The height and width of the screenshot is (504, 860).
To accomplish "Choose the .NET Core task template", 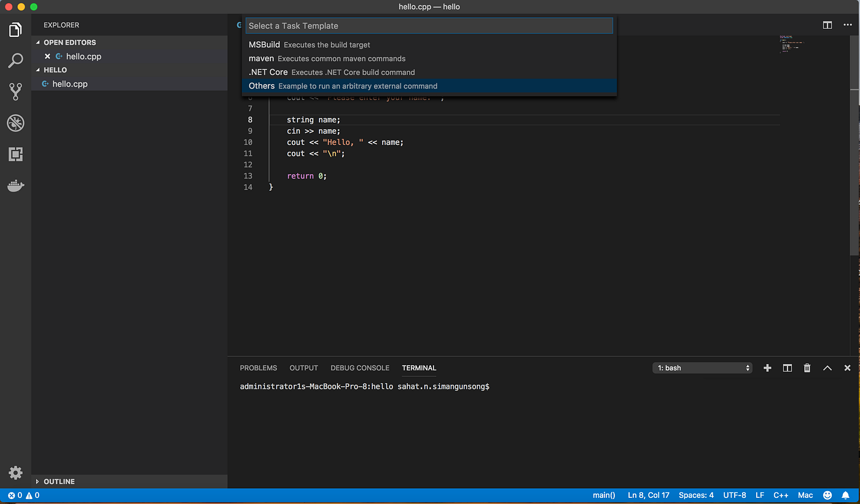I will (429, 72).
